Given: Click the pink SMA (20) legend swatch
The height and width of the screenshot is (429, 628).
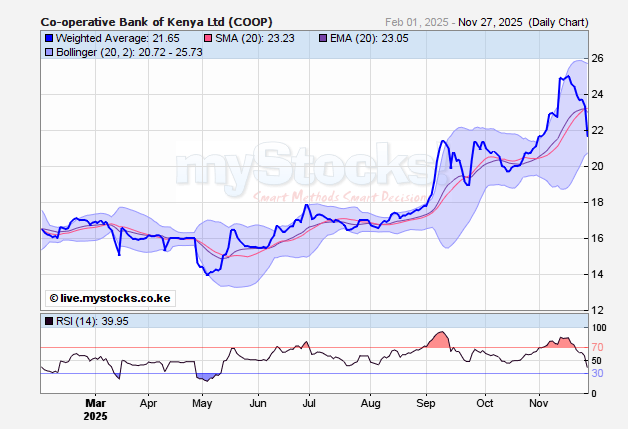Looking at the screenshot, I should (208, 38).
